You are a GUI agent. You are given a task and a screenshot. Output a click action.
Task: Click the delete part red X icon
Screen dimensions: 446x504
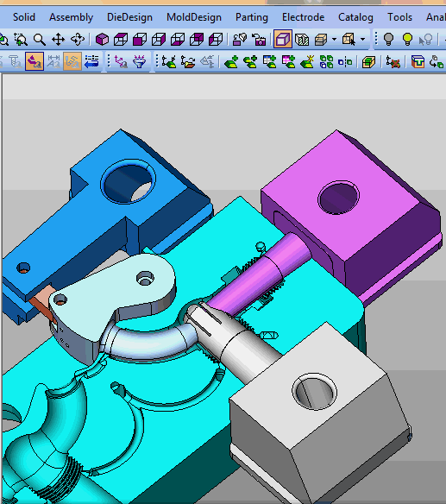(x=393, y=62)
